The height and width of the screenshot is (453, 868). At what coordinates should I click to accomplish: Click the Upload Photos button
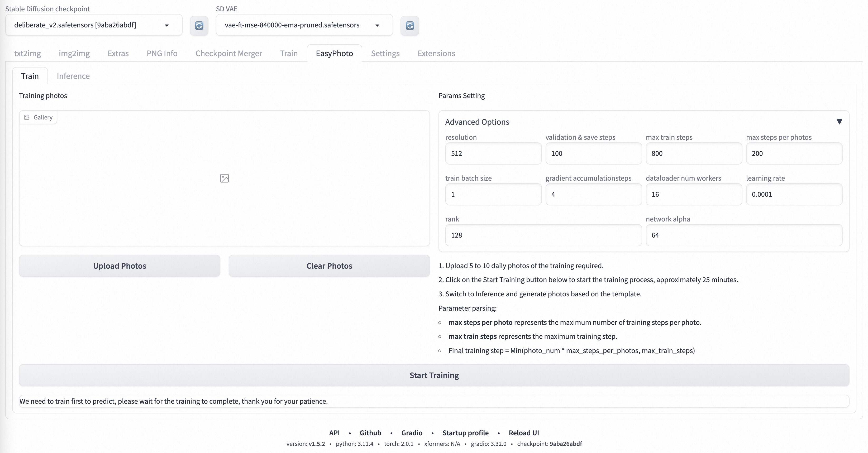click(120, 266)
